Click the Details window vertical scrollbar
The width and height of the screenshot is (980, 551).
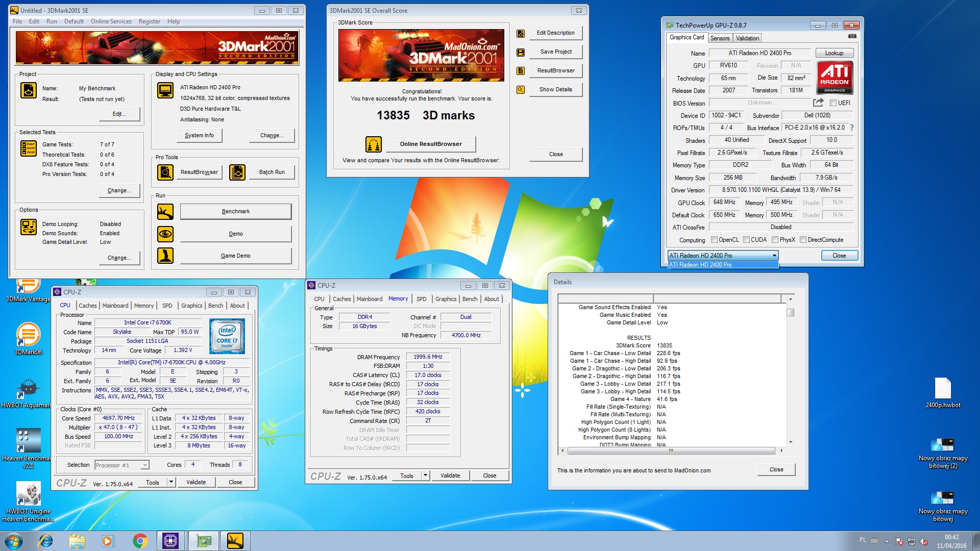point(790,371)
